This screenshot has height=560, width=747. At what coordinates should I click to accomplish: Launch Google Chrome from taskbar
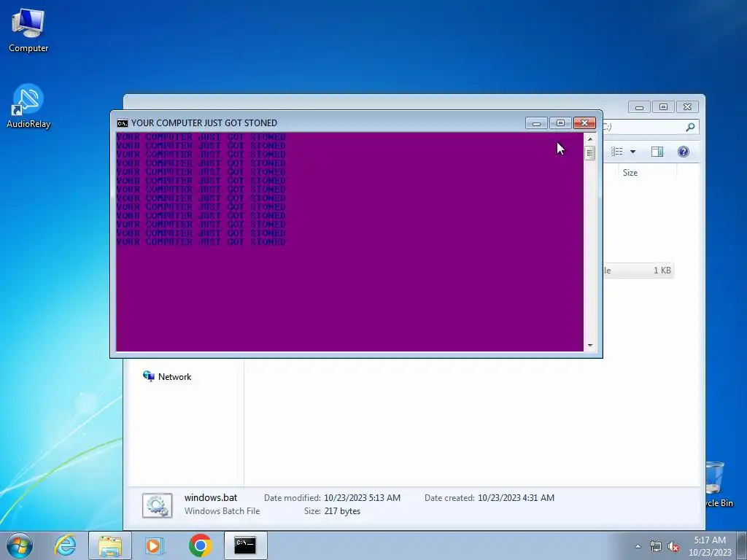[200, 545]
